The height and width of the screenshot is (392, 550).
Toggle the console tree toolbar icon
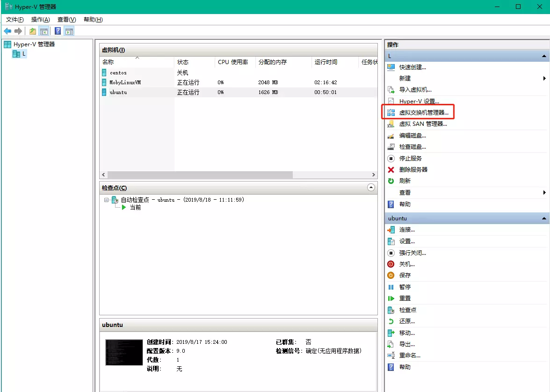point(44,31)
